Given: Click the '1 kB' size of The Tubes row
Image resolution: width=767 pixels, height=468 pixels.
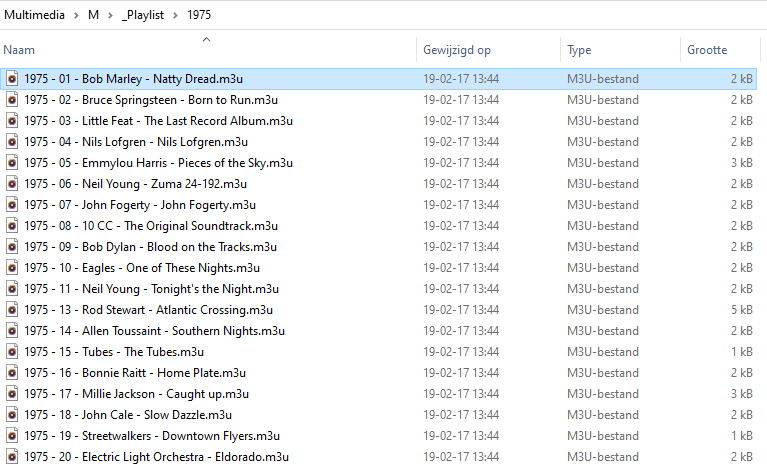Looking at the screenshot, I should [x=742, y=352].
